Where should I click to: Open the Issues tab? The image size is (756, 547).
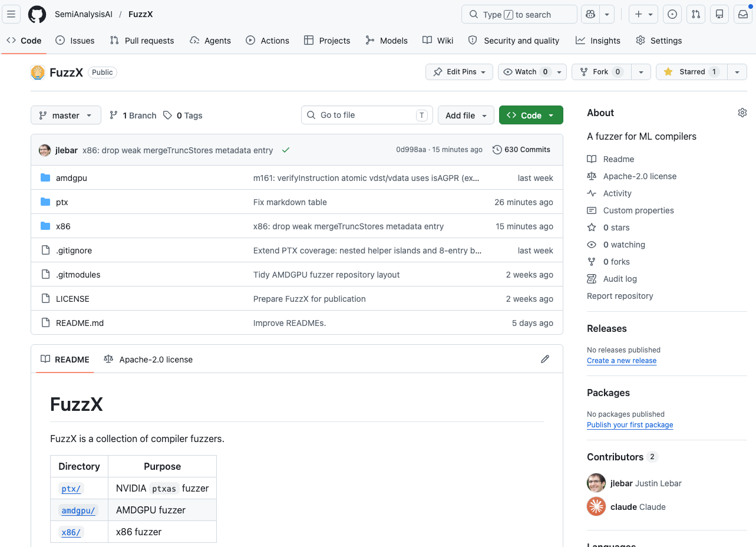coord(75,40)
